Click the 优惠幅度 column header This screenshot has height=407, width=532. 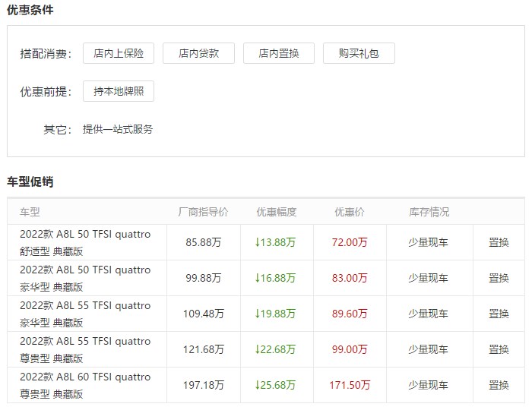(277, 212)
